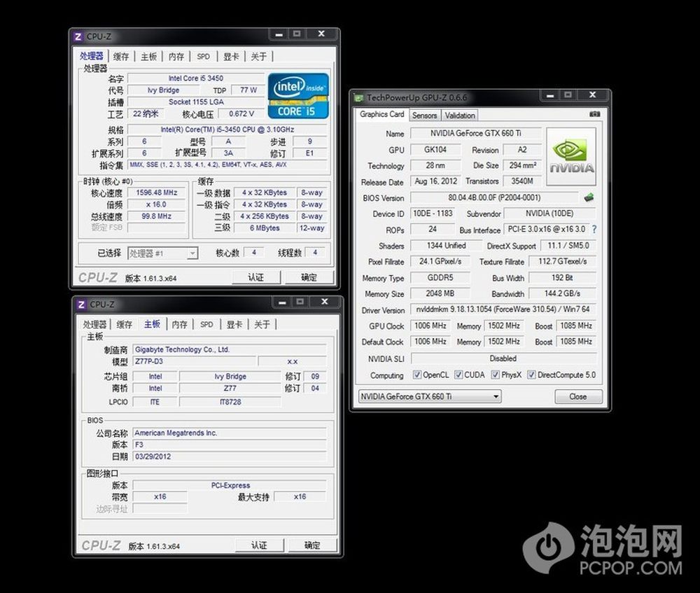This screenshot has width=700, height=593.
Task: Select 处理器 tab in bottom CPU-Z window
Action: tap(94, 325)
